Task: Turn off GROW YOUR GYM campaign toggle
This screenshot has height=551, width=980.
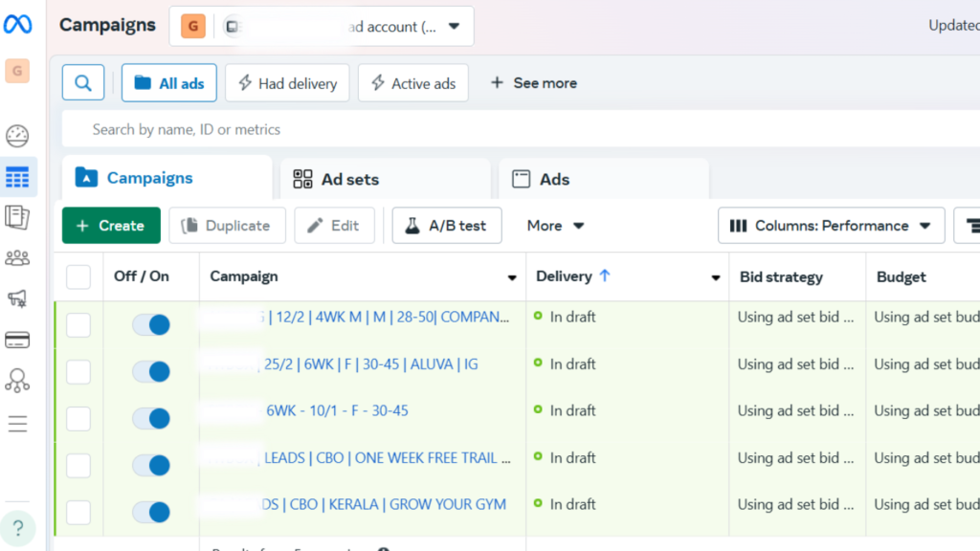Action: (x=151, y=513)
